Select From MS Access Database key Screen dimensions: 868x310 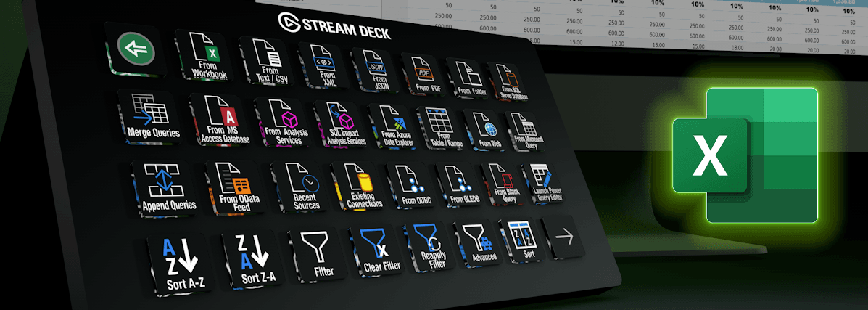coord(221,120)
